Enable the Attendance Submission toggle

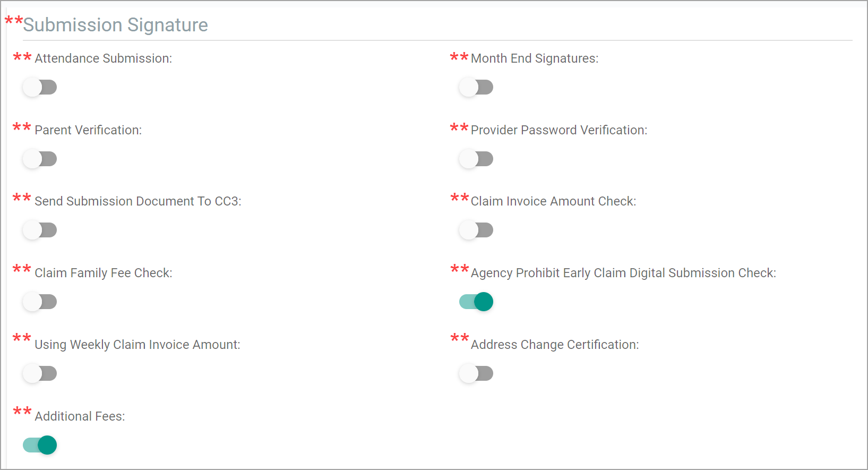pos(40,87)
